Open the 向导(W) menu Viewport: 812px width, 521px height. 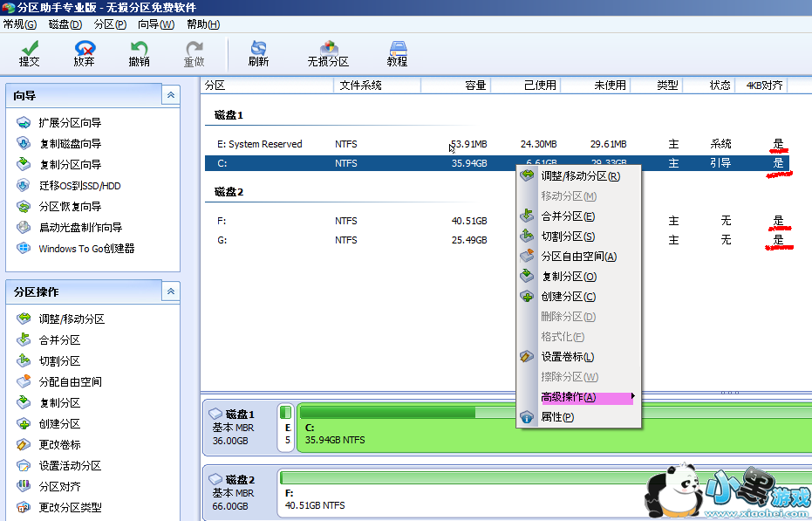(156, 24)
